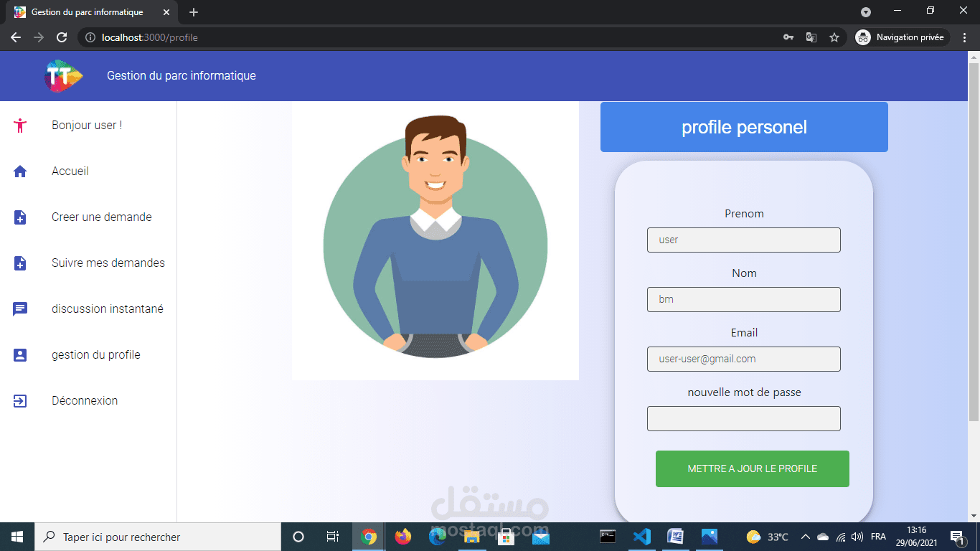This screenshot has width=980, height=551.
Task: Open Microsoft Edge from taskbar
Action: [x=438, y=537]
